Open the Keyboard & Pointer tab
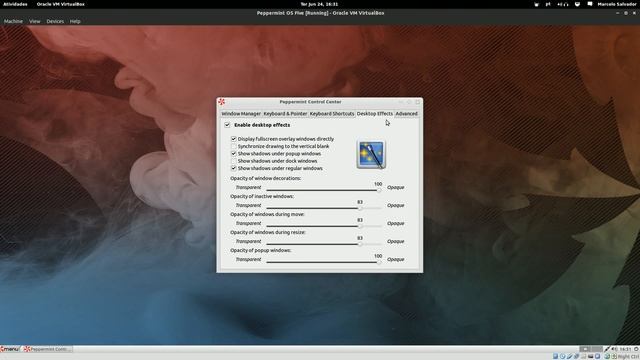This screenshot has width=640, height=360. [285, 114]
